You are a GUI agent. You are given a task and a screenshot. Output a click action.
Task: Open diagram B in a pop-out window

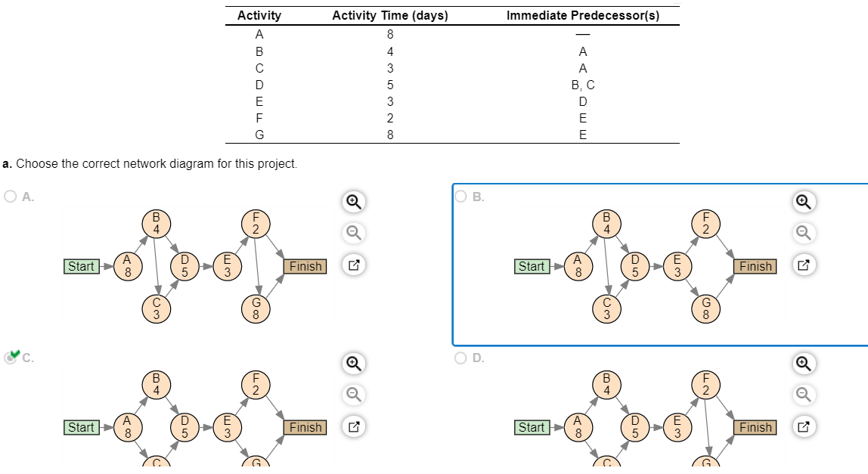[804, 266]
